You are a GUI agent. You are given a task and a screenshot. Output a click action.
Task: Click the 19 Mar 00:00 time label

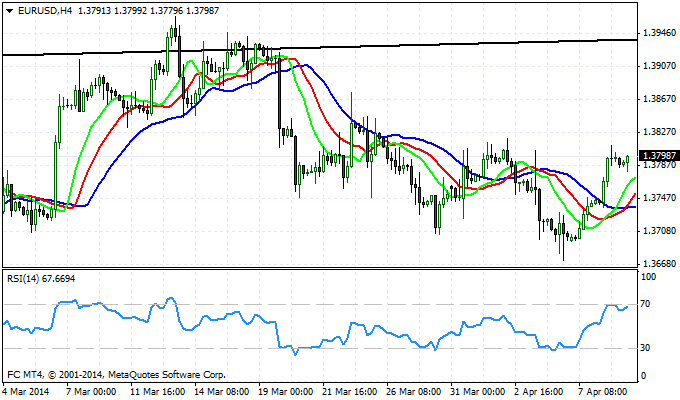286,392
